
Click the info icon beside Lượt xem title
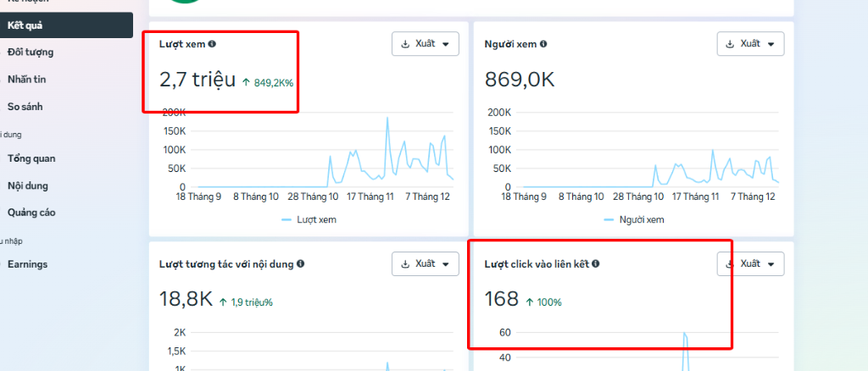click(x=212, y=44)
